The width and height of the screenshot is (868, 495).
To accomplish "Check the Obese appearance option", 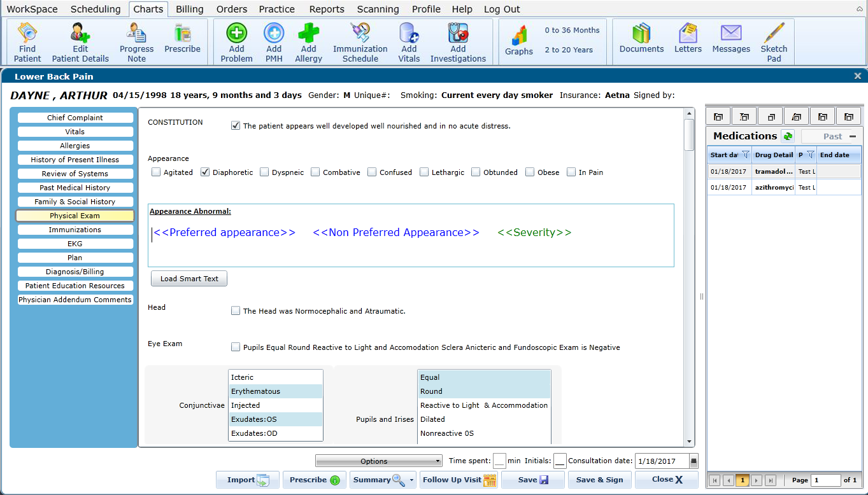I will (x=529, y=172).
